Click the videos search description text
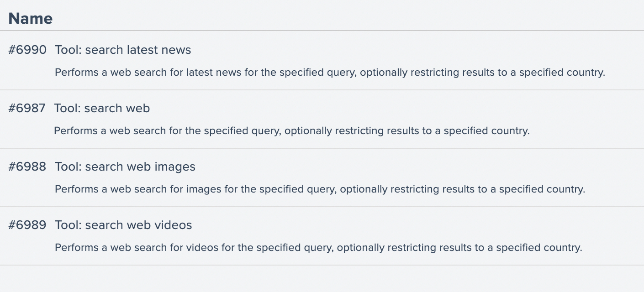Screen dimensions: 644x292 318,248
